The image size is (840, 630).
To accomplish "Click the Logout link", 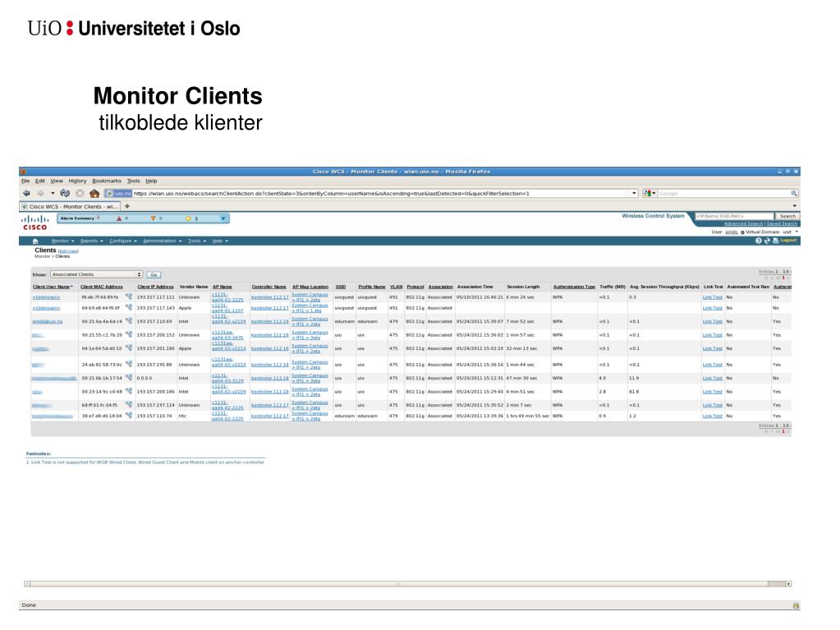I will pyautogui.click(x=788, y=241).
